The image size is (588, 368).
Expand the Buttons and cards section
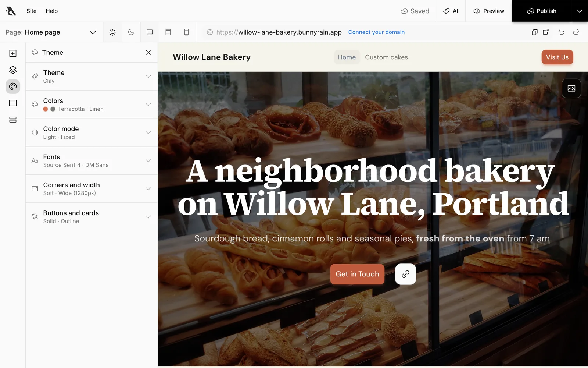[92, 217]
